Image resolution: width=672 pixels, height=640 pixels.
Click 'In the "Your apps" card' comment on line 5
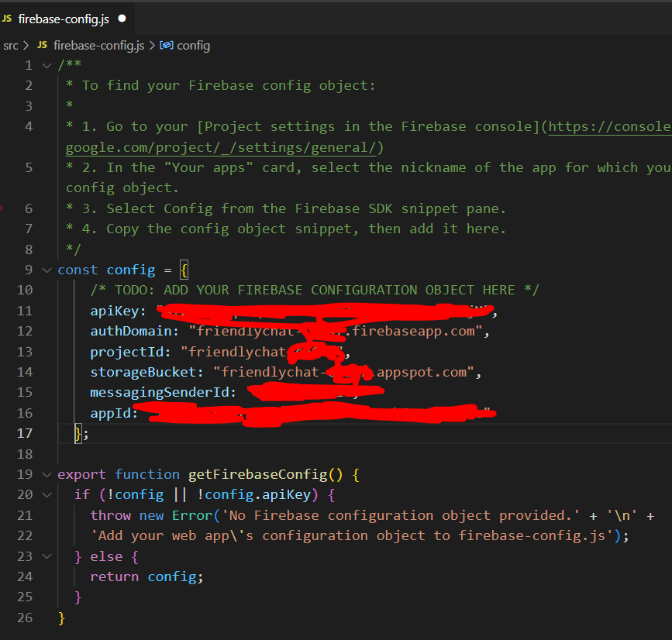coord(205,167)
